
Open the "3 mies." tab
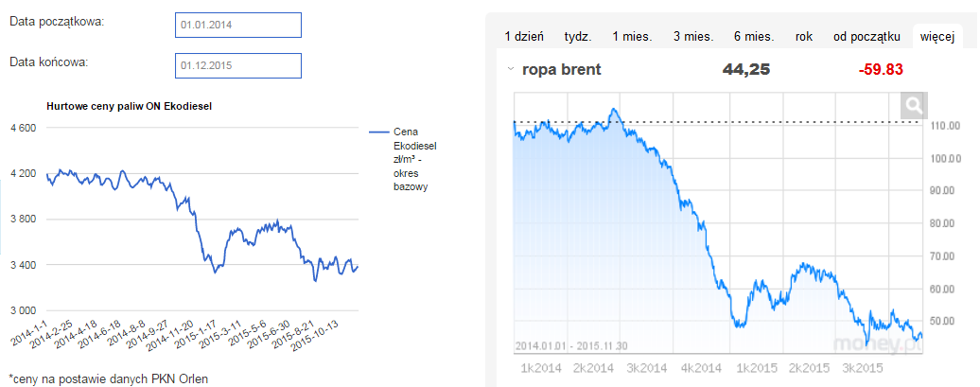pyautogui.click(x=692, y=37)
